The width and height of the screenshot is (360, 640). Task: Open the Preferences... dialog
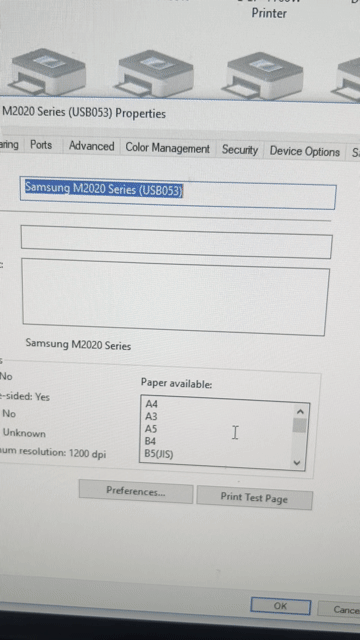point(136,491)
